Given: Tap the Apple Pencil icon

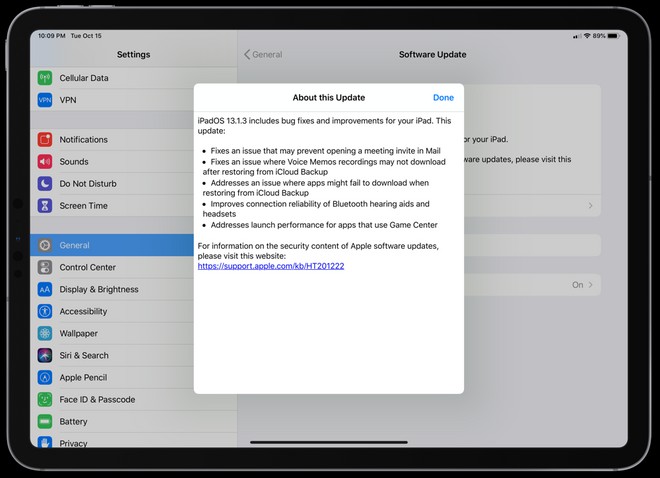Looking at the screenshot, I should pos(45,378).
